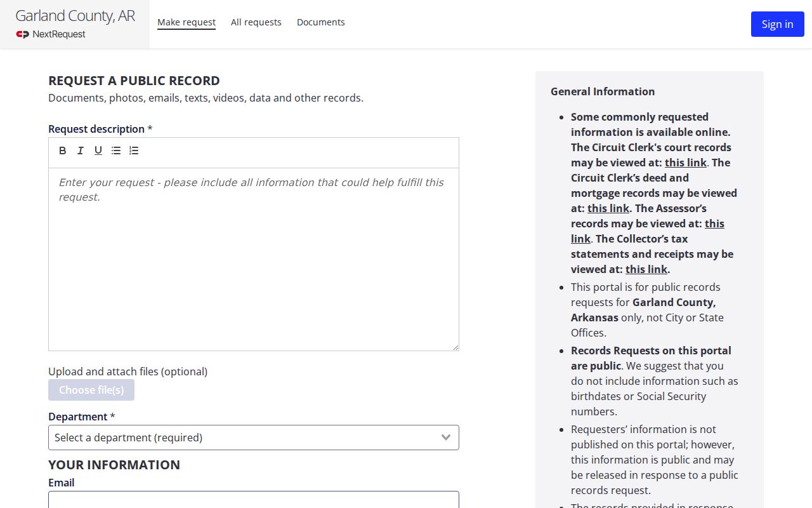Open Collector's tax statements link
This screenshot has height=508, width=812.
pyautogui.click(x=646, y=269)
